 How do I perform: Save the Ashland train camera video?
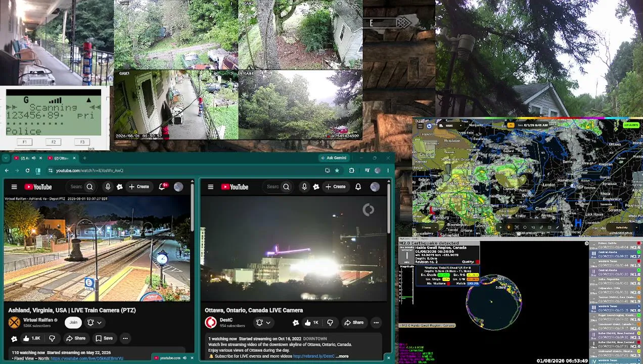click(x=104, y=338)
